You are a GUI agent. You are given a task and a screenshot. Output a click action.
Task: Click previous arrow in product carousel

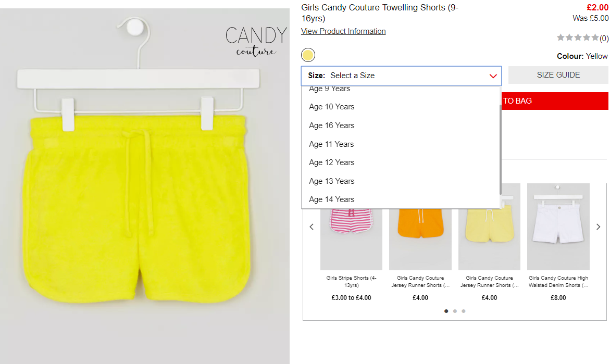(x=311, y=227)
